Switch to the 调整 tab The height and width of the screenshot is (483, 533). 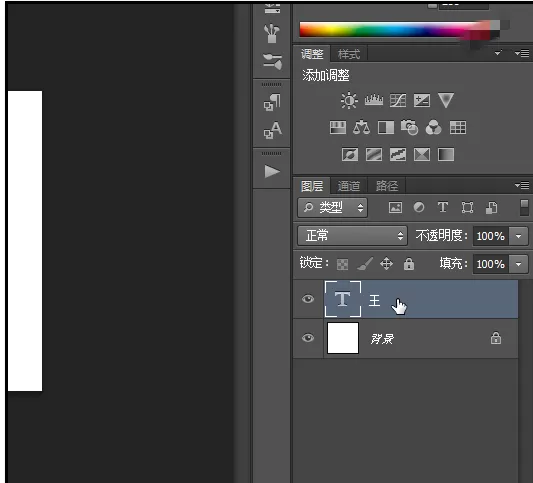pyautogui.click(x=312, y=54)
